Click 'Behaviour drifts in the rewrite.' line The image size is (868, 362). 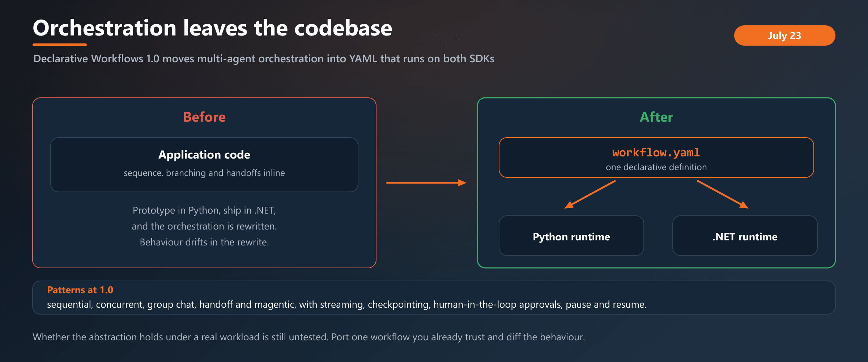pos(204,242)
